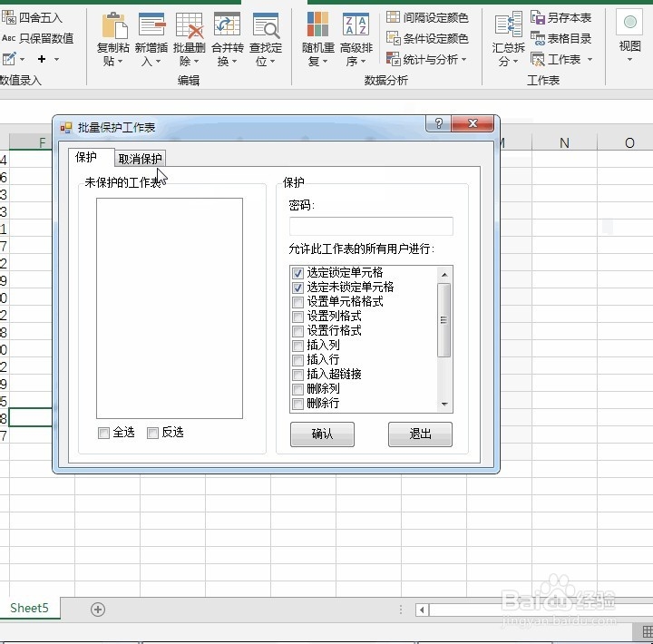
Task: Expand dropdown arrow next to plus sign
Action: pyautogui.click(x=56, y=59)
